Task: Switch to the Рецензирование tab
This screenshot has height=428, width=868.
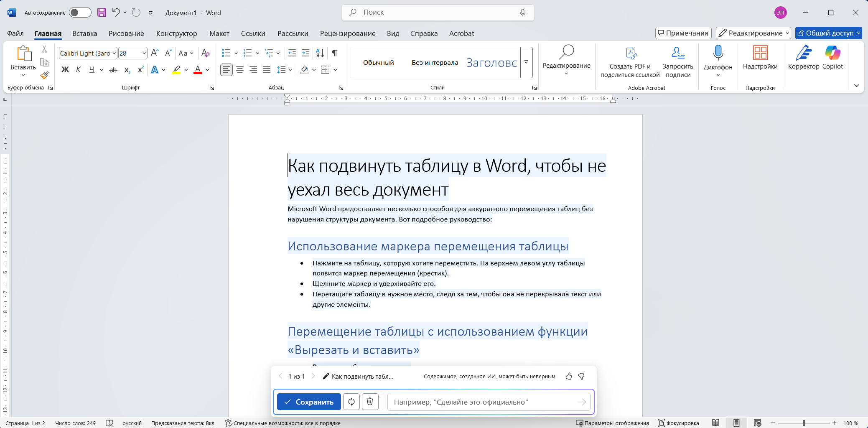Action: 348,33
